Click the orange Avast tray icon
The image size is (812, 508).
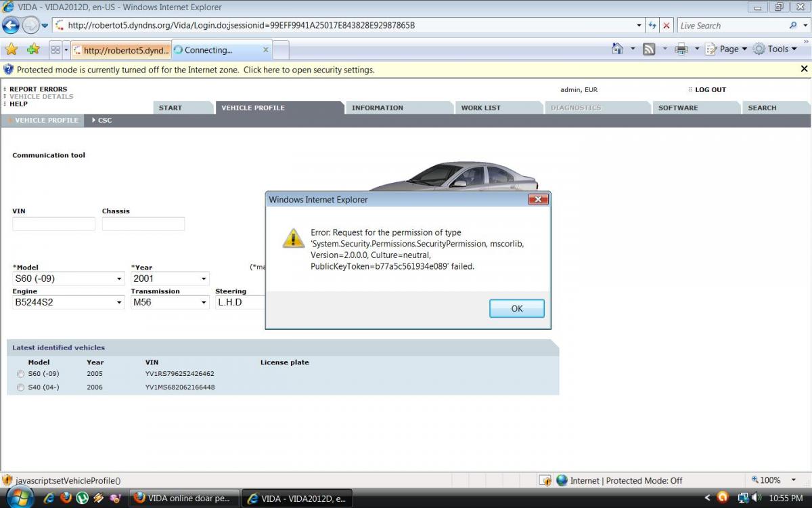722,498
